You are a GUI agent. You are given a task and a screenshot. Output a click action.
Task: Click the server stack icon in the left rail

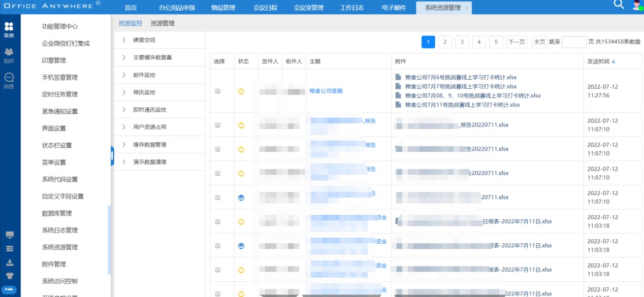(x=9, y=249)
